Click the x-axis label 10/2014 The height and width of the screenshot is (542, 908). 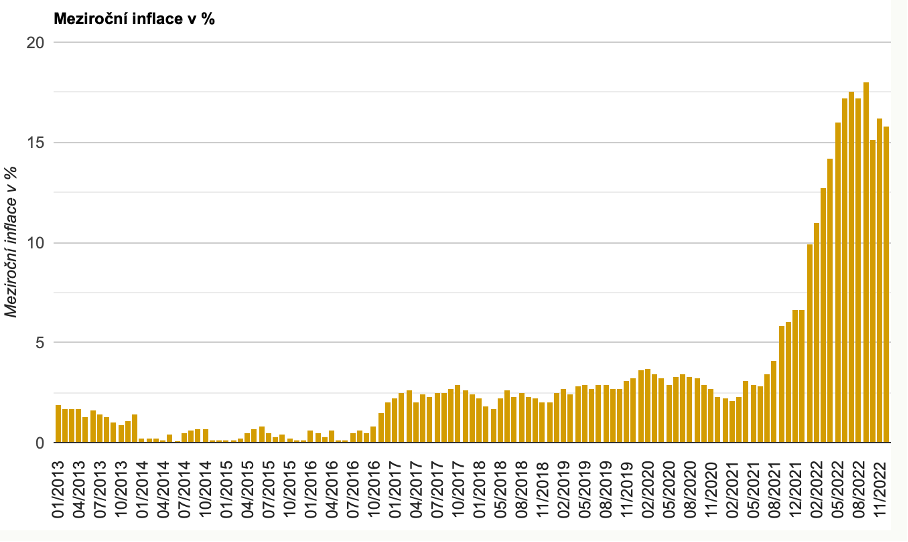click(205, 487)
